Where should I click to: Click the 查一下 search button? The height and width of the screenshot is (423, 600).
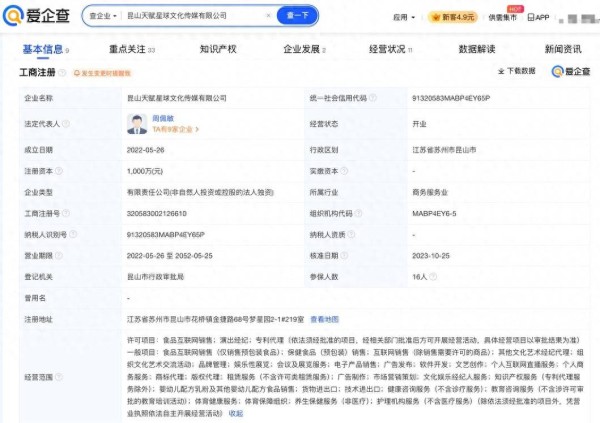click(x=297, y=16)
